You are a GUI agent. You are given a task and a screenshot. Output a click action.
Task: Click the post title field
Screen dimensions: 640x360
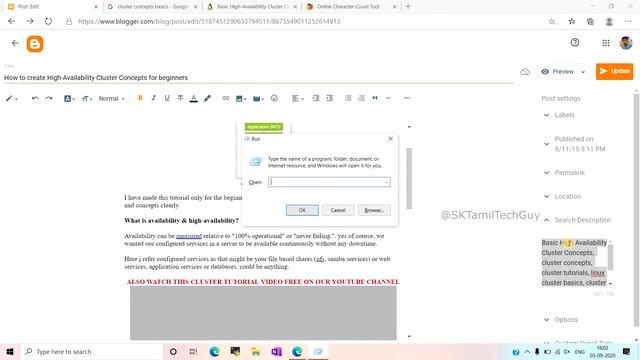(258, 78)
